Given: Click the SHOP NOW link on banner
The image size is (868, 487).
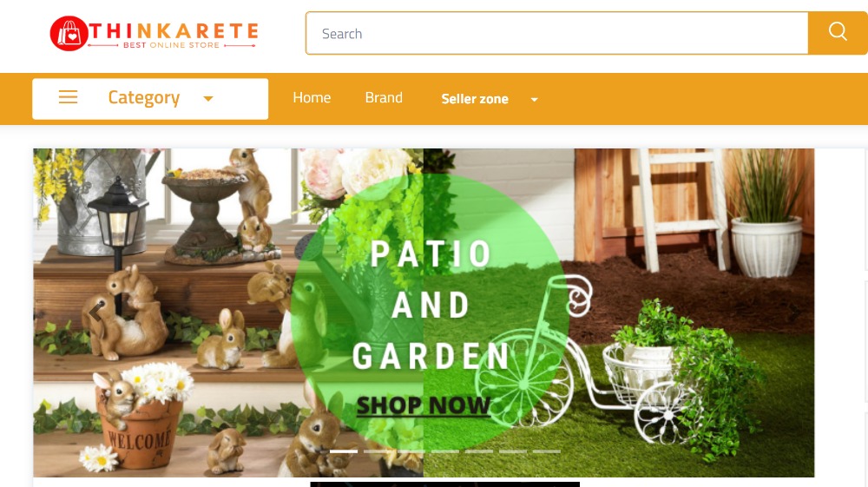Looking at the screenshot, I should point(424,405).
